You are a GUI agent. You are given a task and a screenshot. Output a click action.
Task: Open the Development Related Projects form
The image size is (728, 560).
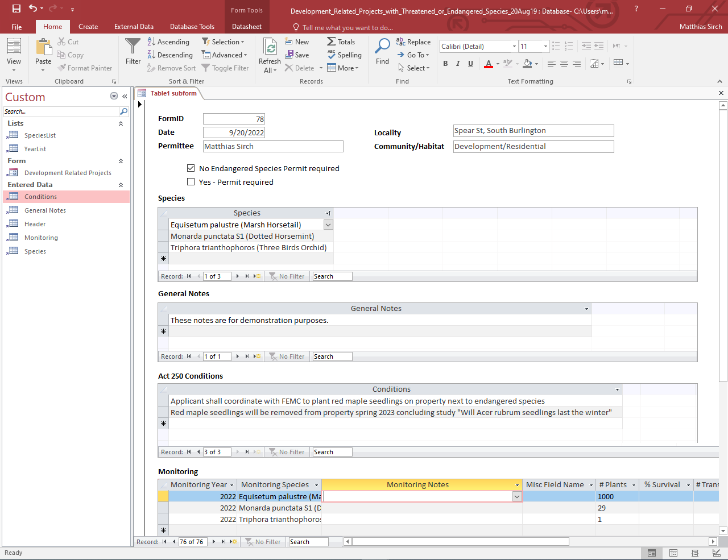click(68, 173)
